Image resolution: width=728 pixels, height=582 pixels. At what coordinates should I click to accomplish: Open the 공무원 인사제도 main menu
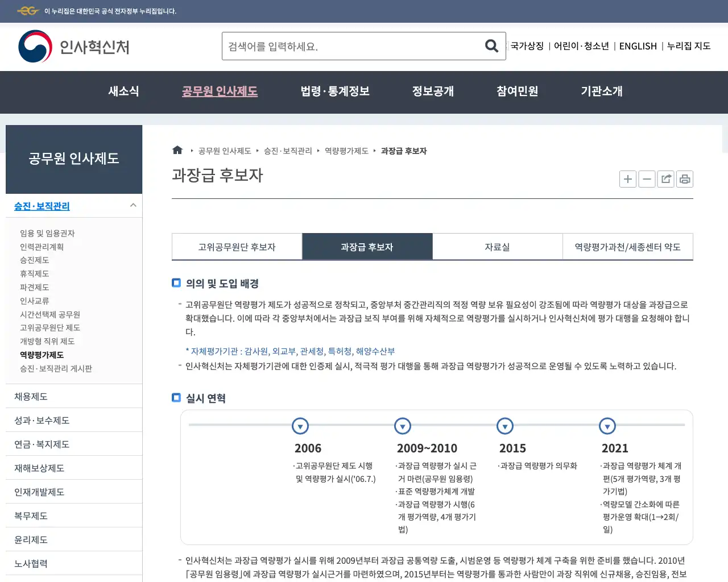220,92
